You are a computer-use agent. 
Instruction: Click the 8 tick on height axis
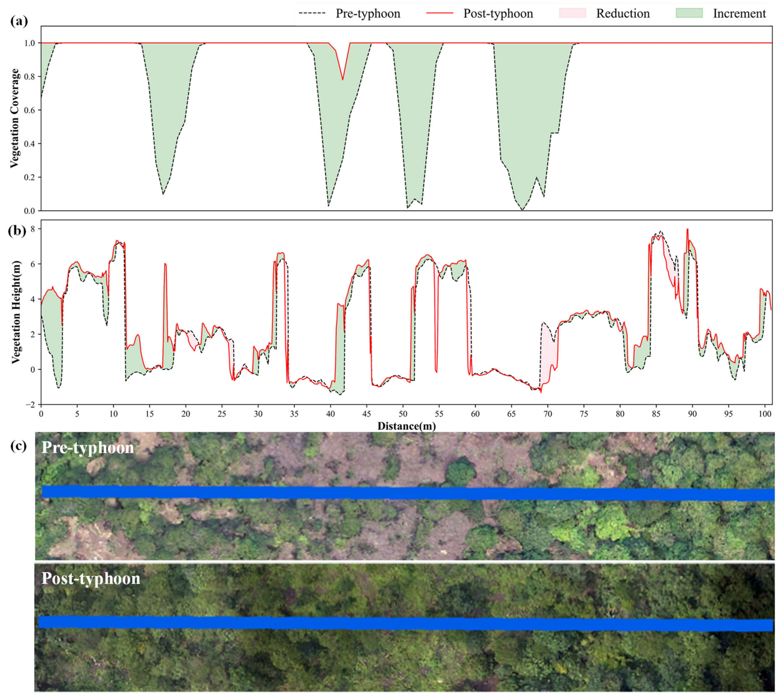coord(33,229)
